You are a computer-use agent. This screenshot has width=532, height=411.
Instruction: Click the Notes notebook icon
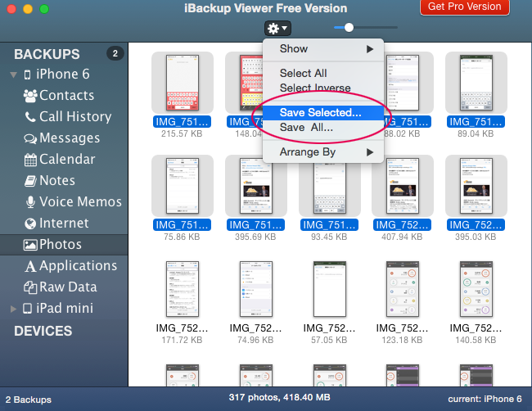[x=30, y=181]
